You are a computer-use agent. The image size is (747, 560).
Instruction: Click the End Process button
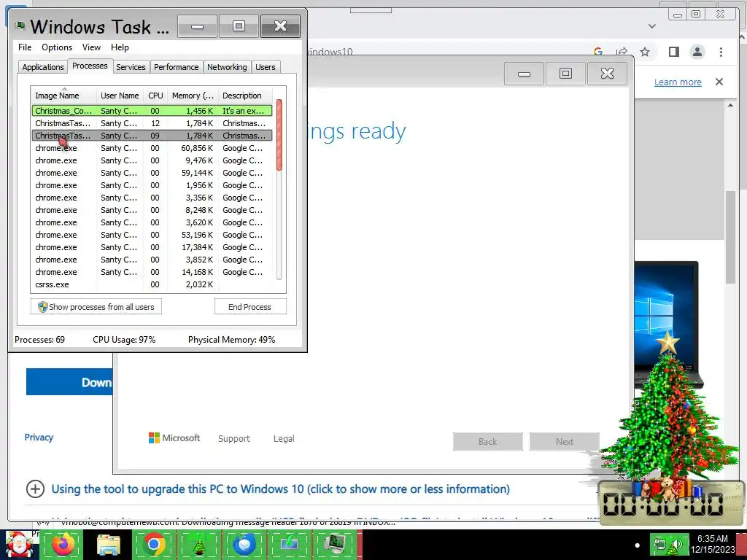pyautogui.click(x=250, y=307)
